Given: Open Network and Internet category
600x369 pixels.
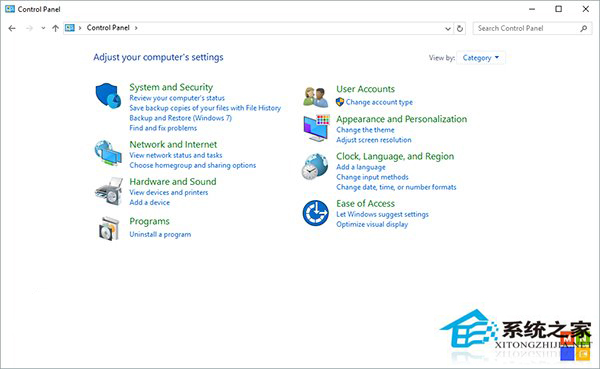Looking at the screenshot, I should (173, 144).
